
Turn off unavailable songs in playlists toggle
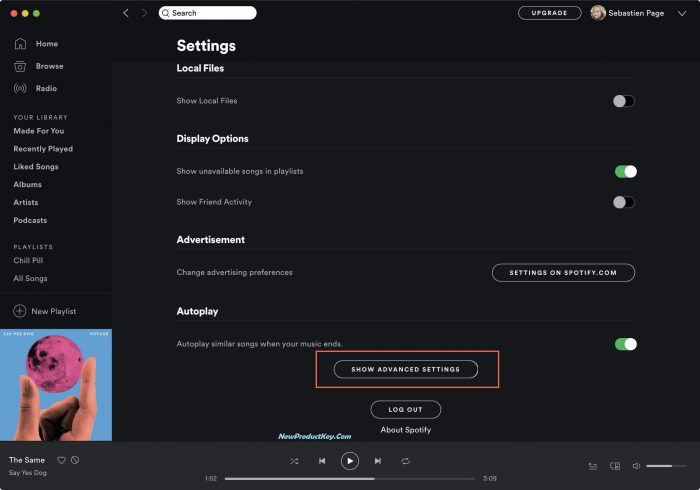point(625,171)
